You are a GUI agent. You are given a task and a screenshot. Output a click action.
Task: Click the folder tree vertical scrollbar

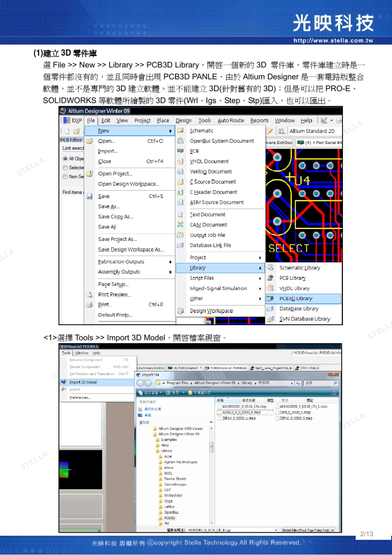[211, 475]
